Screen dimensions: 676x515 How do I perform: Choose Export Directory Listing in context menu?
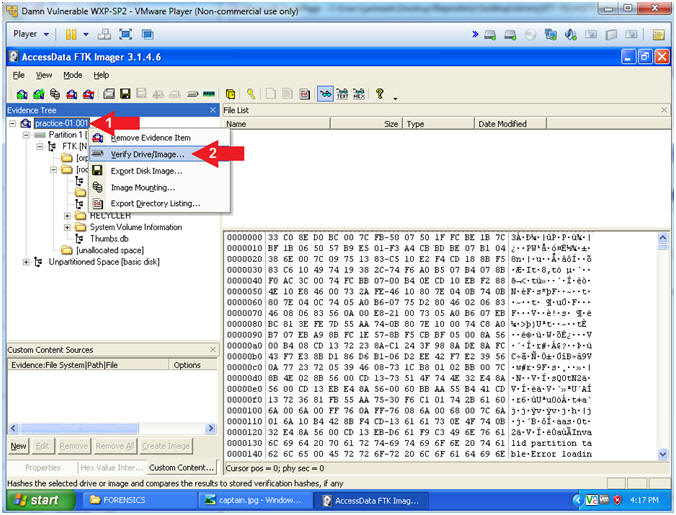pyautogui.click(x=159, y=203)
